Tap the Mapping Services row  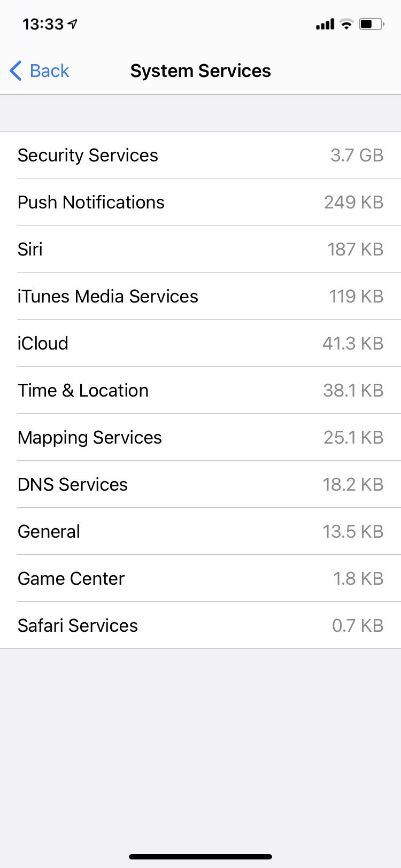200,437
